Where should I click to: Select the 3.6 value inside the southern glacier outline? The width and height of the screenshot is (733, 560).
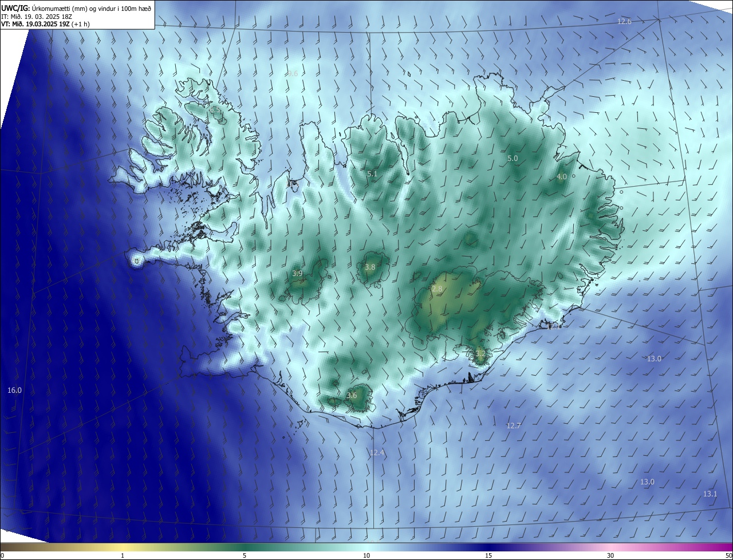click(x=352, y=395)
